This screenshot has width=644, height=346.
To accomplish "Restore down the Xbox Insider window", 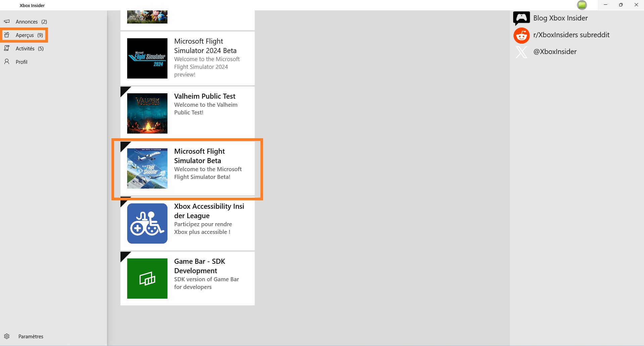I will (621, 5).
